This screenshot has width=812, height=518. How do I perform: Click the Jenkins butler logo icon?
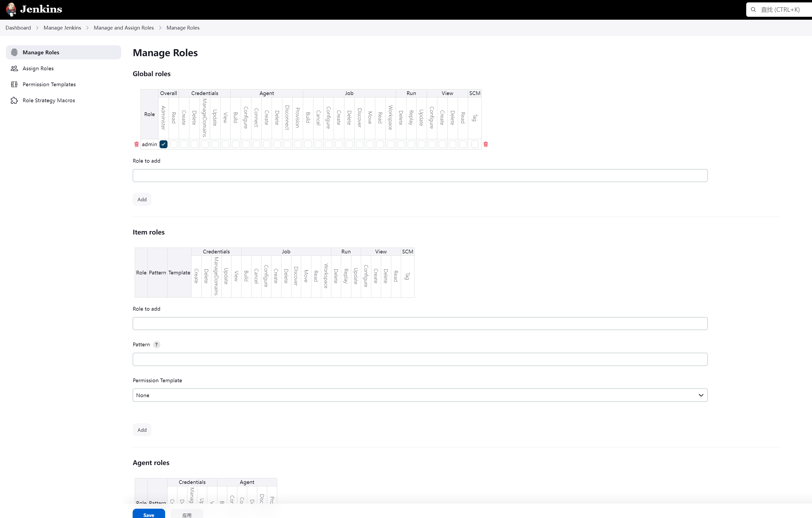click(11, 9)
